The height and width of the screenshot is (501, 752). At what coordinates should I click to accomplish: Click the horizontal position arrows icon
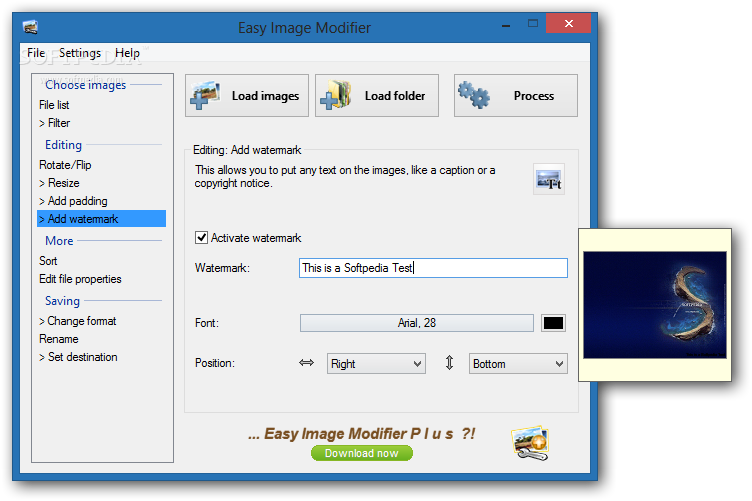(x=306, y=363)
